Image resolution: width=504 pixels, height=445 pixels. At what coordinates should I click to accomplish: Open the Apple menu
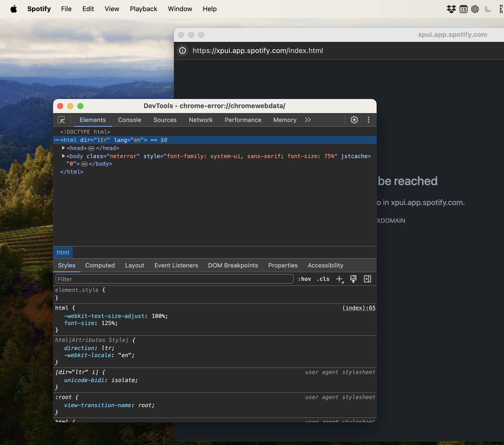coord(14,9)
